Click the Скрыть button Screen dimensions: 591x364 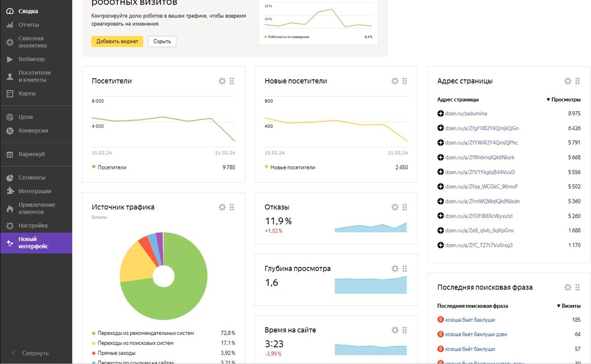[162, 41]
